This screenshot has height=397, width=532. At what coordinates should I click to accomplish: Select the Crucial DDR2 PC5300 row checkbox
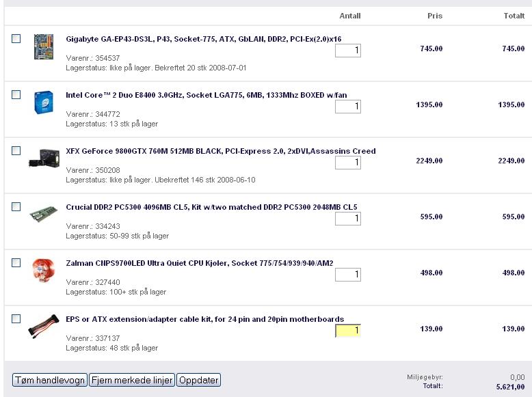pyautogui.click(x=16, y=207)
